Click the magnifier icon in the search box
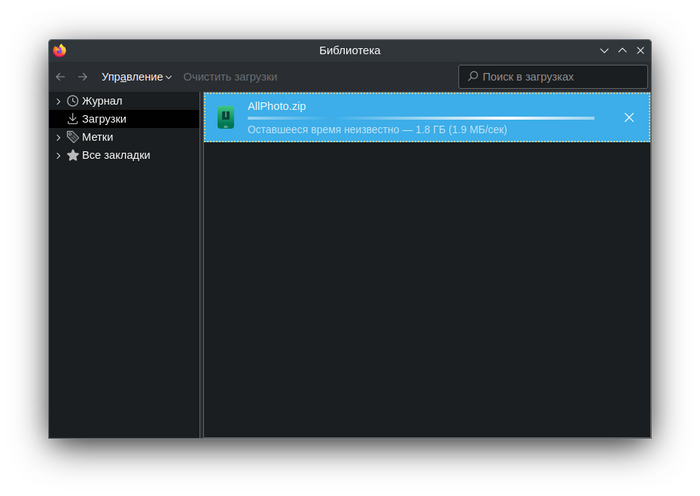The width and height of the screenshot is (700, 496). coord(472,76)
